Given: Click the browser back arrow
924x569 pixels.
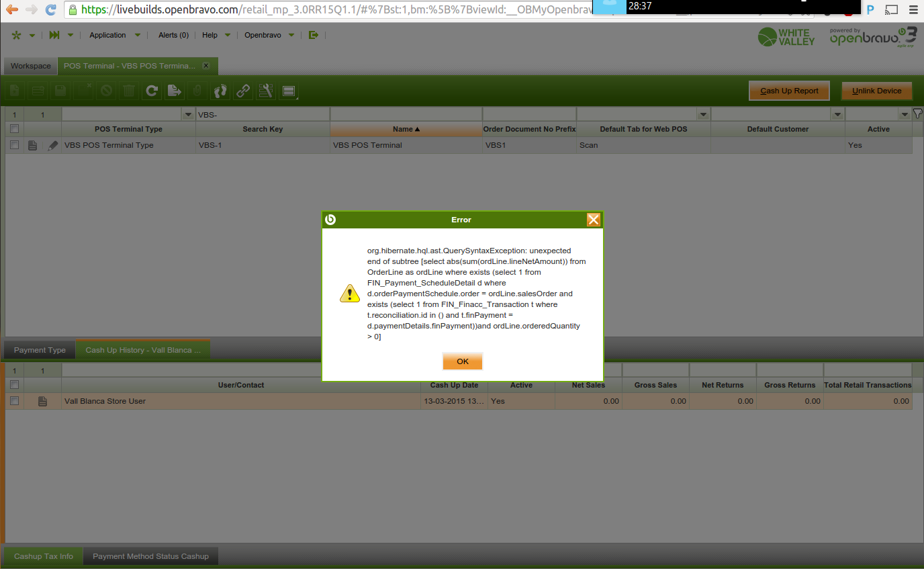Looking at the screenshot, I should 11,10.
